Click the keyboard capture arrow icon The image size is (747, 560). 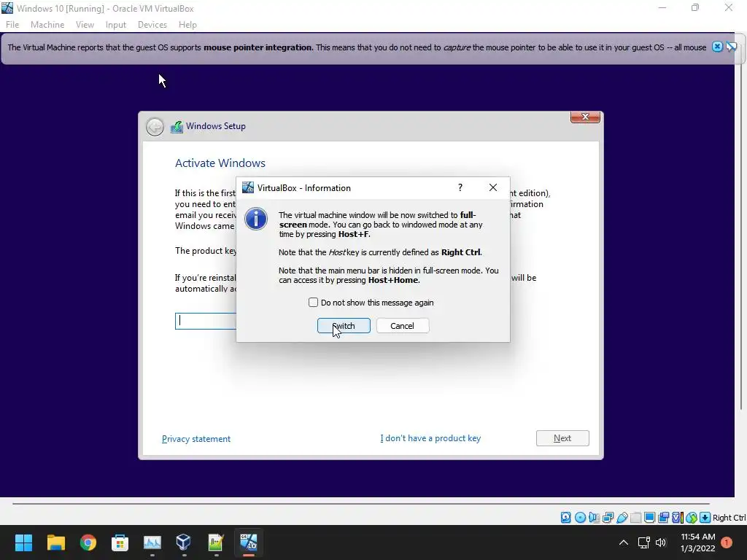point(705,517)
